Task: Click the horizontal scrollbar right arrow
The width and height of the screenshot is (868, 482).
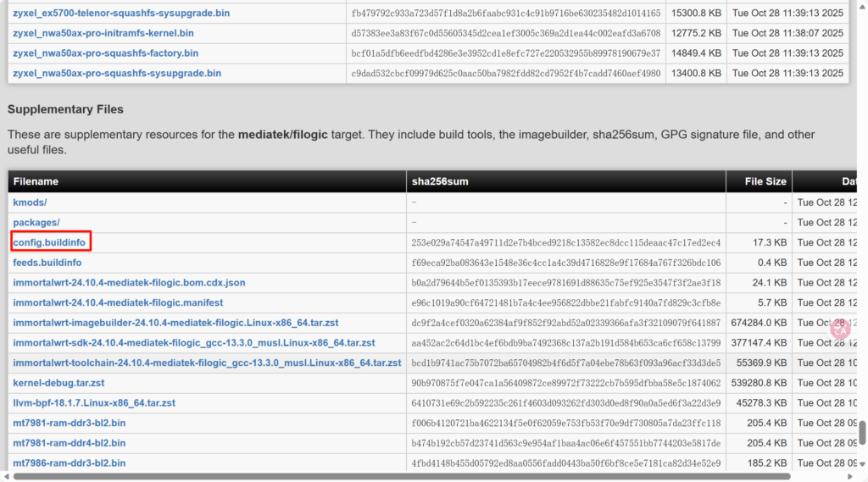Action: point(850,476)
